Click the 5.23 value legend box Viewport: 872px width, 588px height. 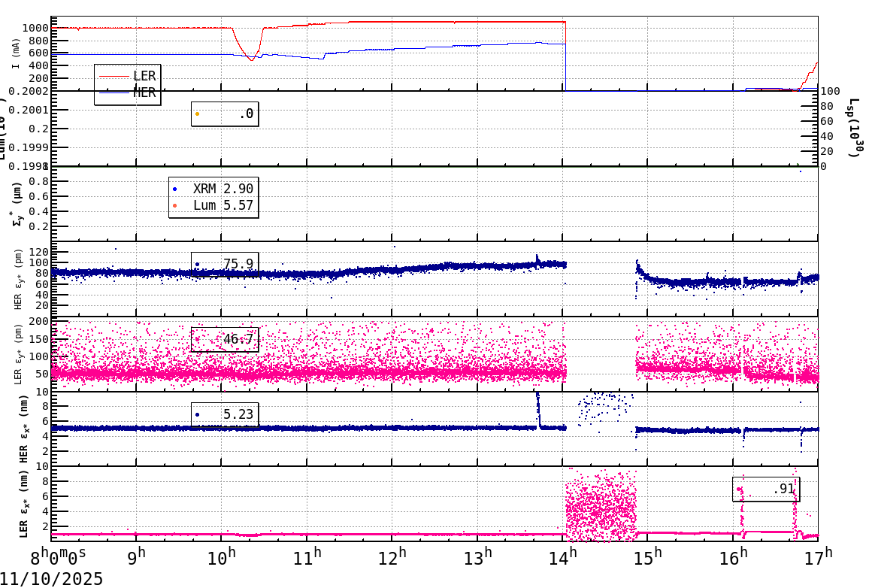[225, 414]
